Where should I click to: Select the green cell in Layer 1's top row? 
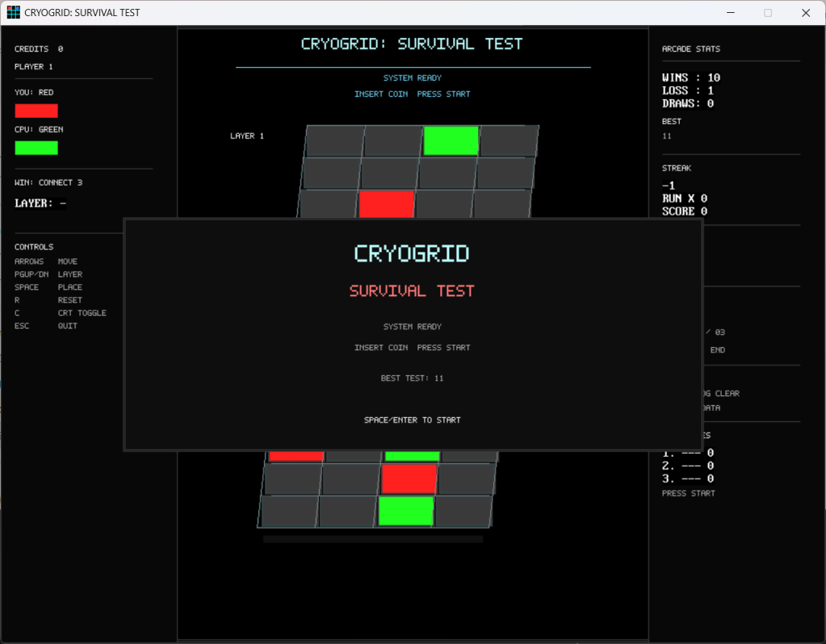(451, 140)
